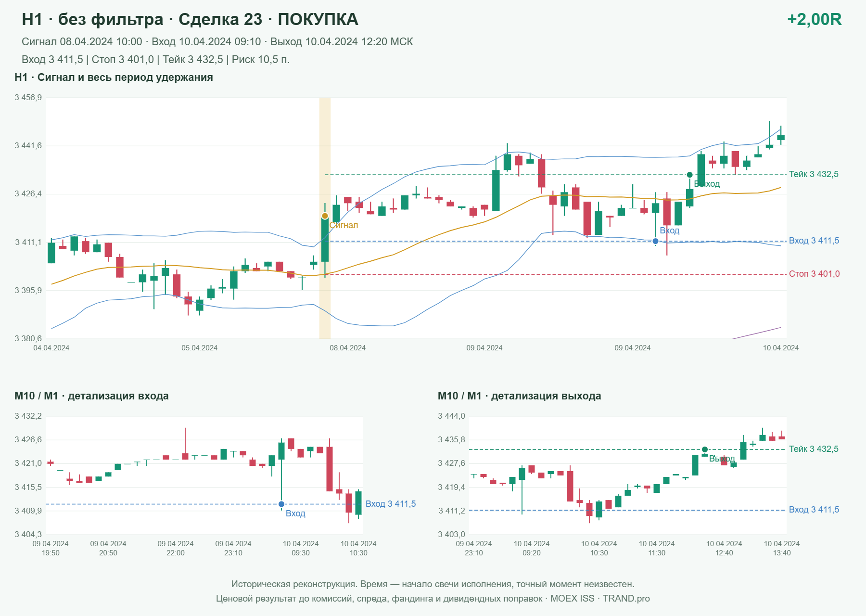
Task: Click the '10.04.2024 13:40' time label
Action: coord(782,548)
